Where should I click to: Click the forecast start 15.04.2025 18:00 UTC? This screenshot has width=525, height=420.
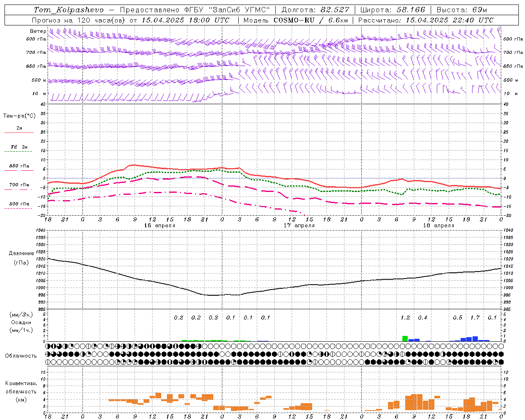click(x=185, y=20)
